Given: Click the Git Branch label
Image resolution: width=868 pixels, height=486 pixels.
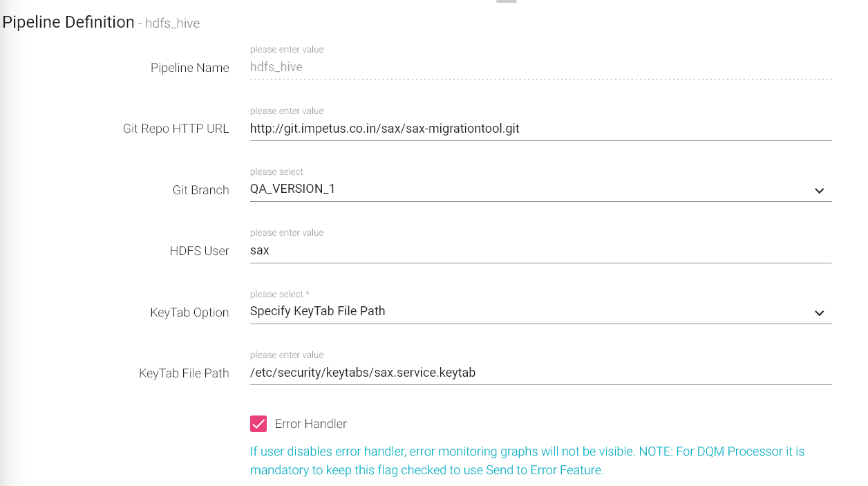Looking at the screenshot, I should [200, 190].
